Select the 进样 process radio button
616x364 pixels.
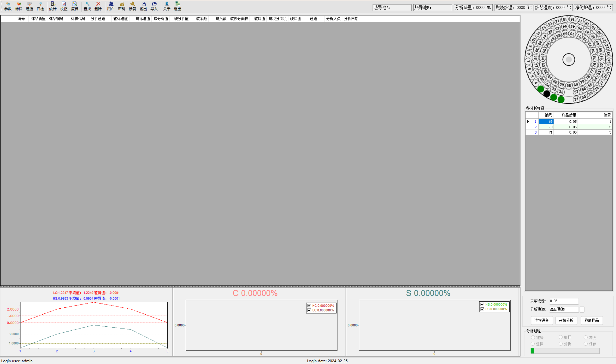click(x=533, y=344)
